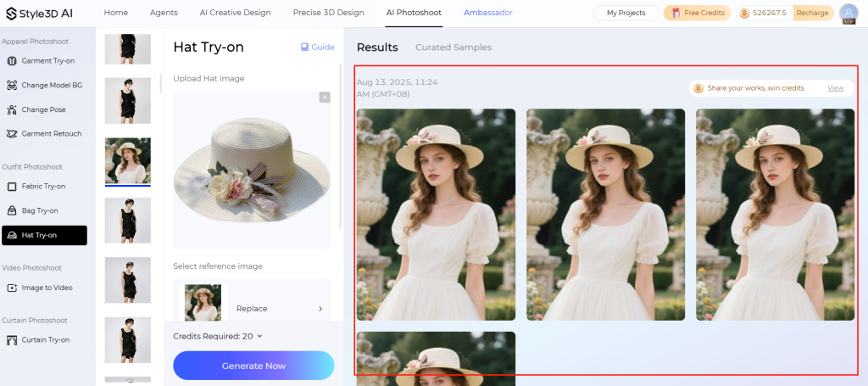
Task: Open Change Model BG tool
Action: click(x=45, y=86)
